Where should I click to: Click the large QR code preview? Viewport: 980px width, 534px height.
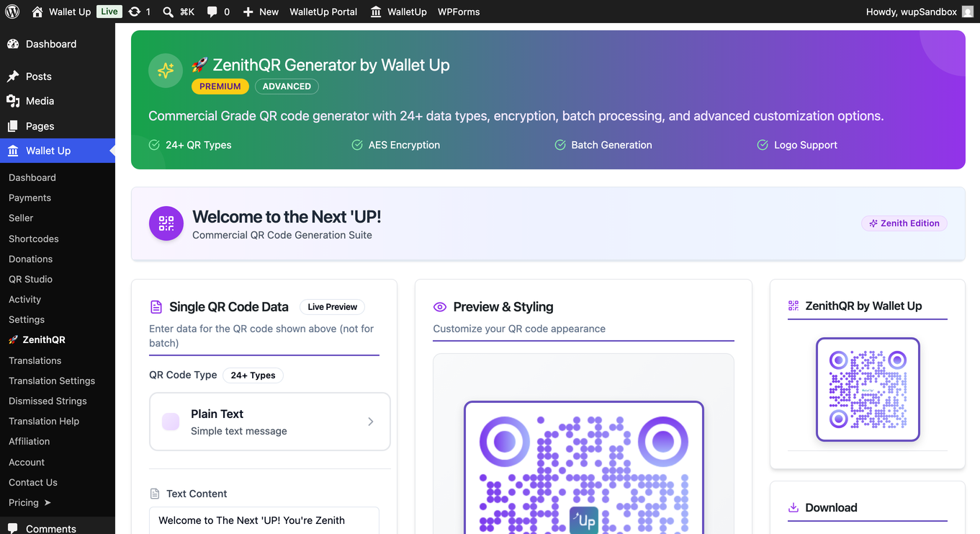[583, 468]
